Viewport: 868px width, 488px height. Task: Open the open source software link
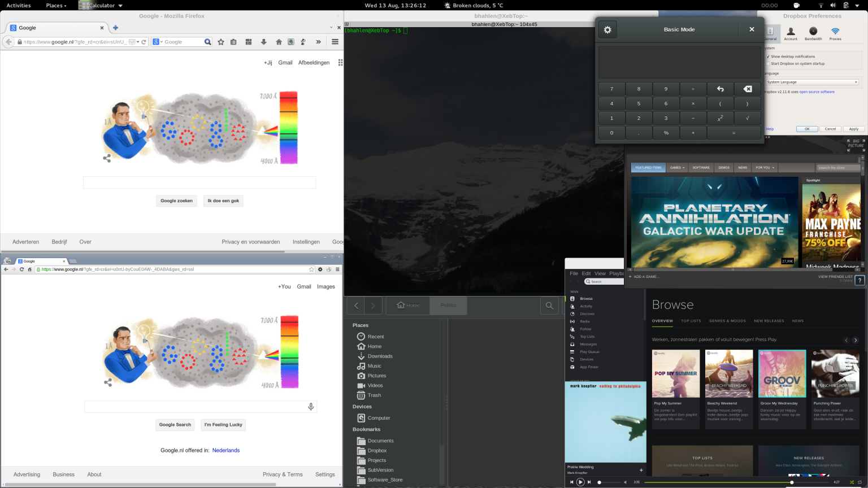(817, 92)
